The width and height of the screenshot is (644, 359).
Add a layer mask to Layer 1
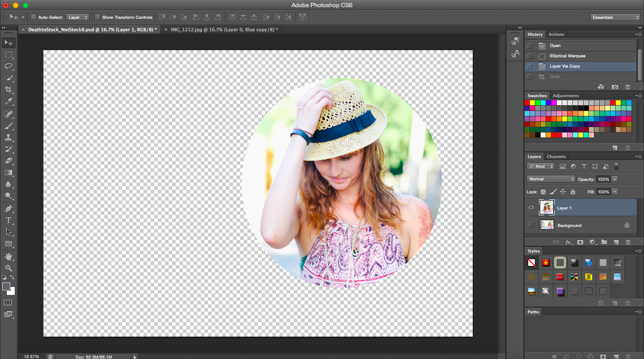[580, 242]
